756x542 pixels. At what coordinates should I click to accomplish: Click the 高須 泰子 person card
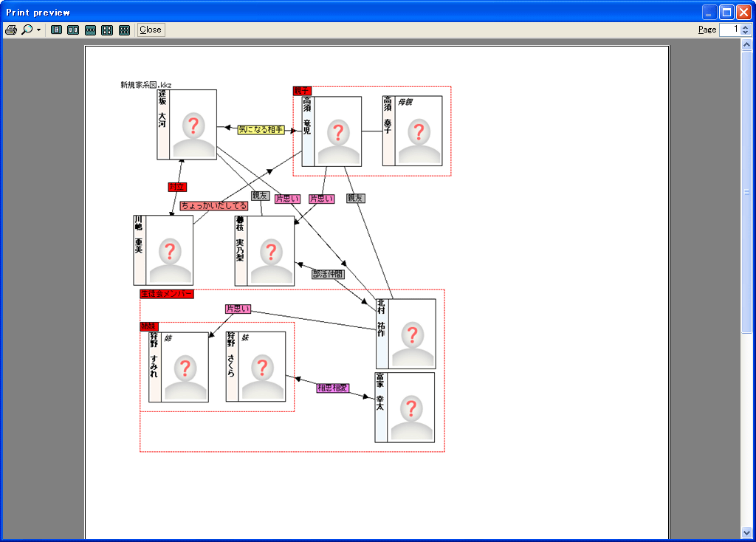tap(412, 131)
